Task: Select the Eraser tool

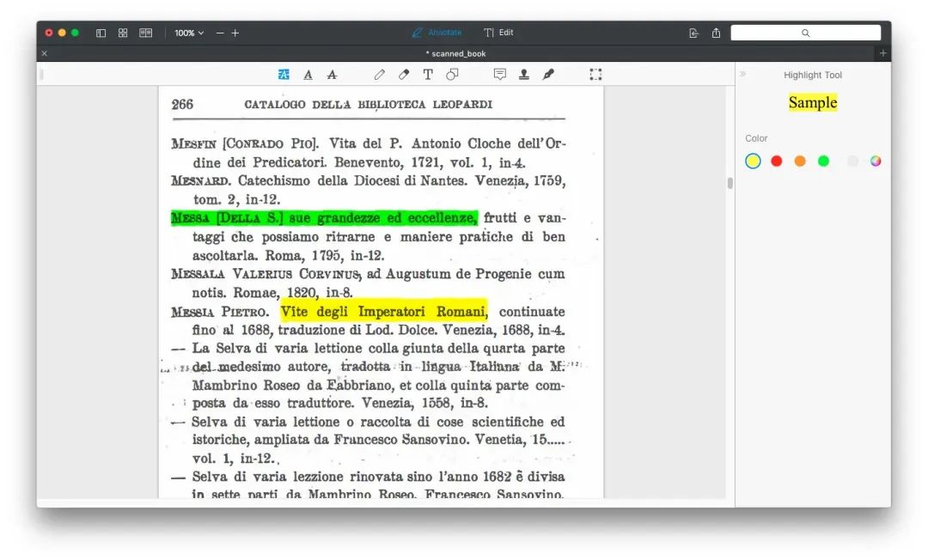Action: pyautogui.click(x=404, y=75)
